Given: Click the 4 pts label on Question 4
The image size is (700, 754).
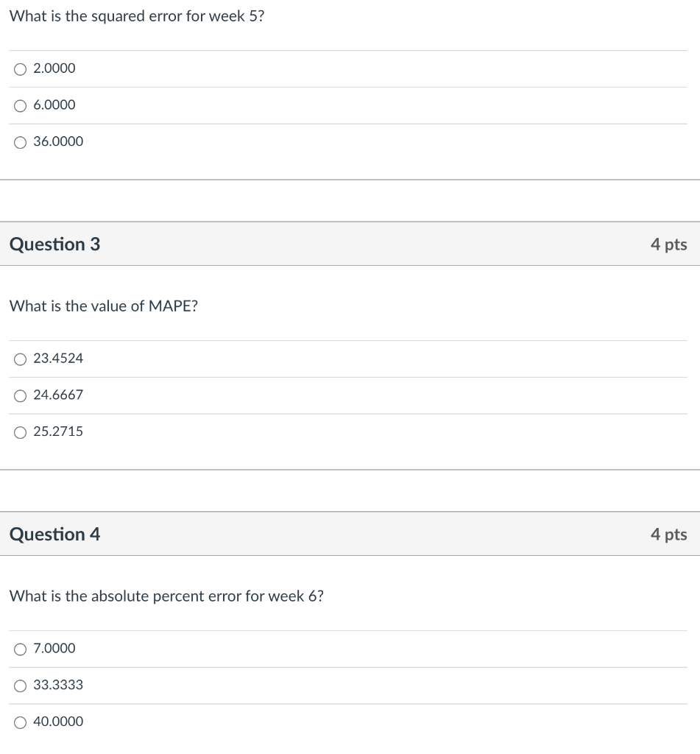Looking at the screenshot, I should click(x=668, y=535).
